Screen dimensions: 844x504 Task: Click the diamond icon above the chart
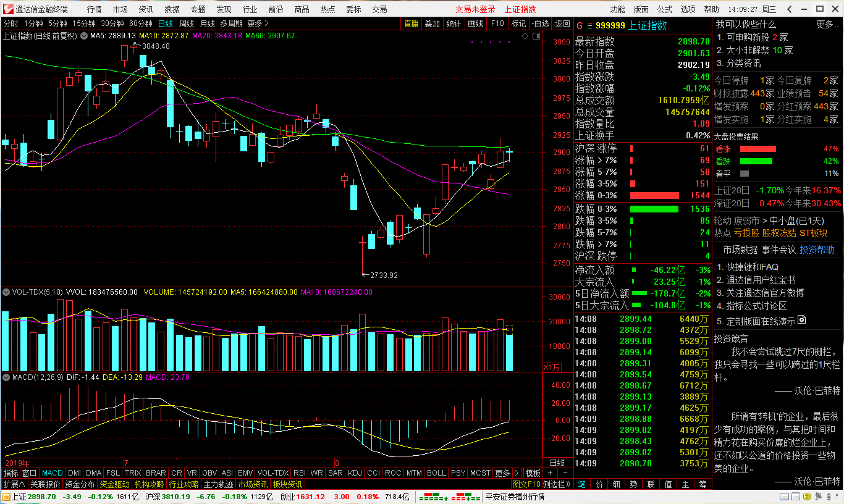(x=525, y=36)
